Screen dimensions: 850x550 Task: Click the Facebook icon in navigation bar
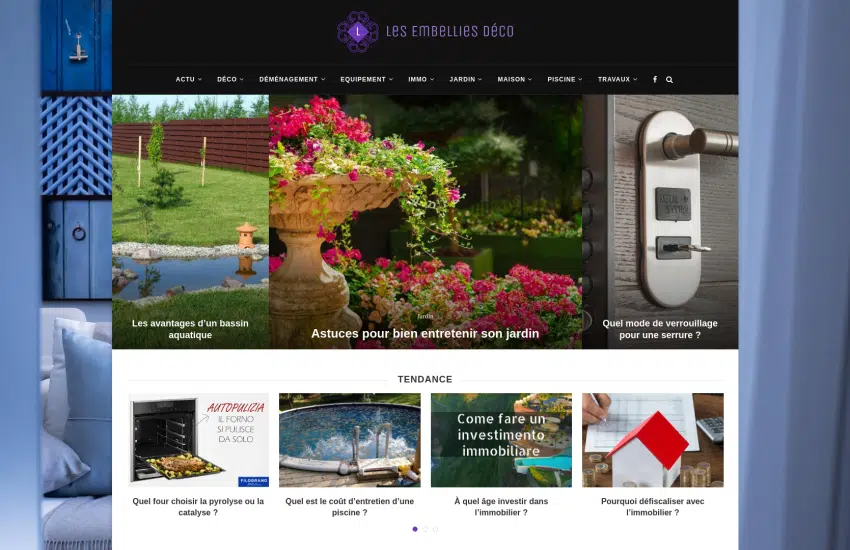pos(655,79)
